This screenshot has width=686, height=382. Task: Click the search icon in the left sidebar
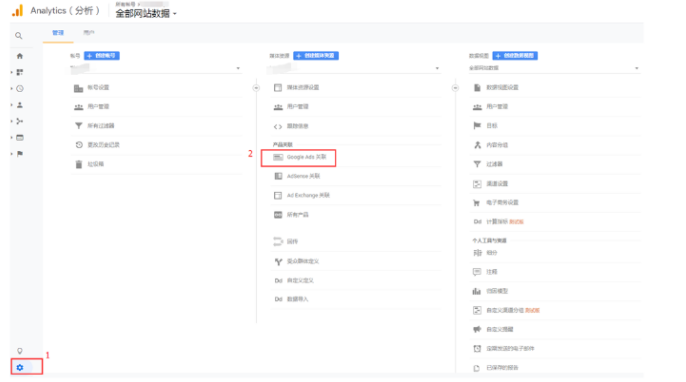point(18,35)
